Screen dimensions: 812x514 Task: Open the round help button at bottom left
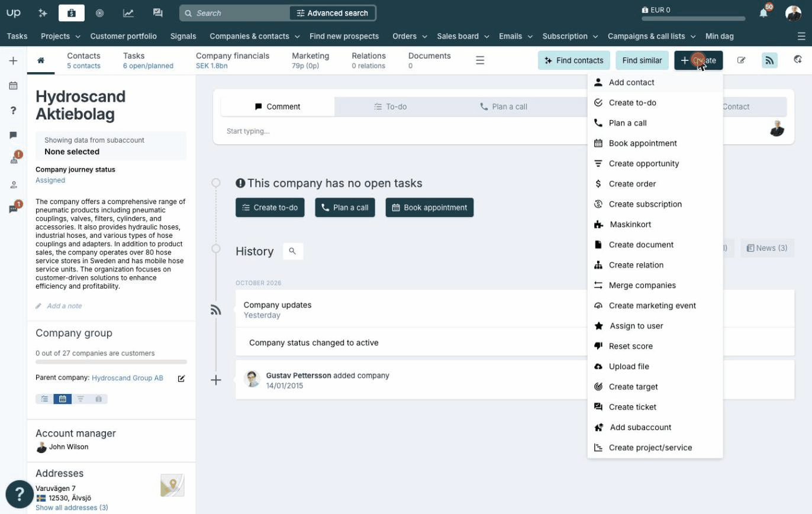click(x=20, y=494)
